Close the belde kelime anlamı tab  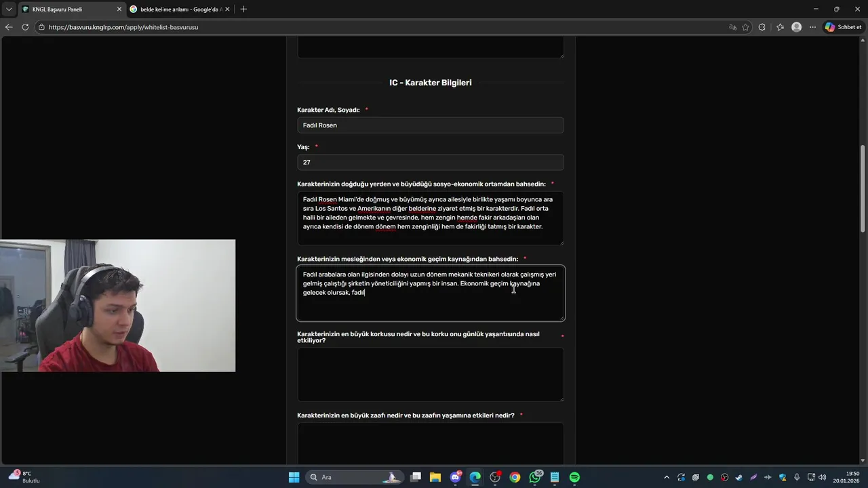click(x=227, y=9)
